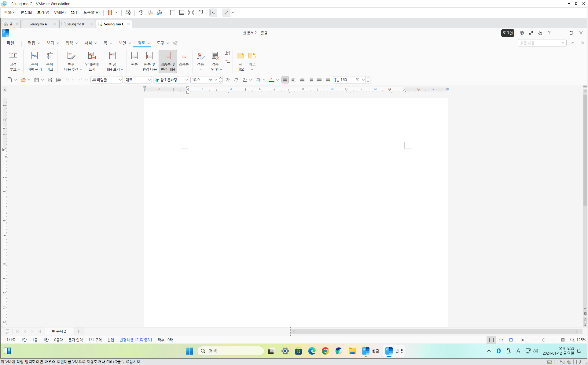
Task: Click 변경 내용 [기록 중지] in the status bar
Action: 135,340
